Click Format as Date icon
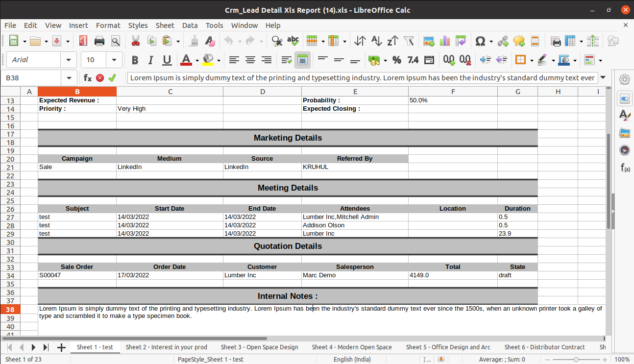 point(429,60)
